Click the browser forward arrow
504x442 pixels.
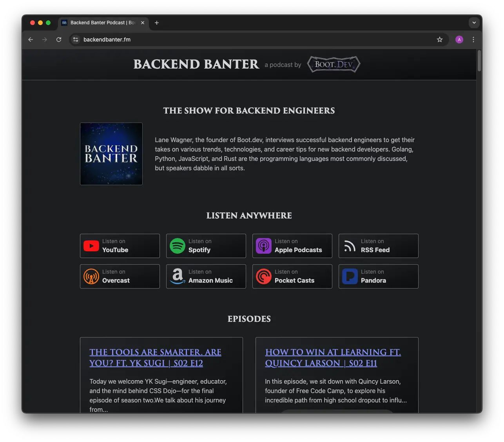click(x=45, y=40)
